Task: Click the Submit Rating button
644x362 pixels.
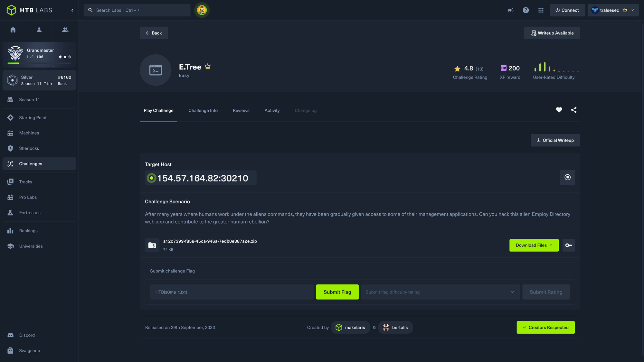Action: pos(546,292)
